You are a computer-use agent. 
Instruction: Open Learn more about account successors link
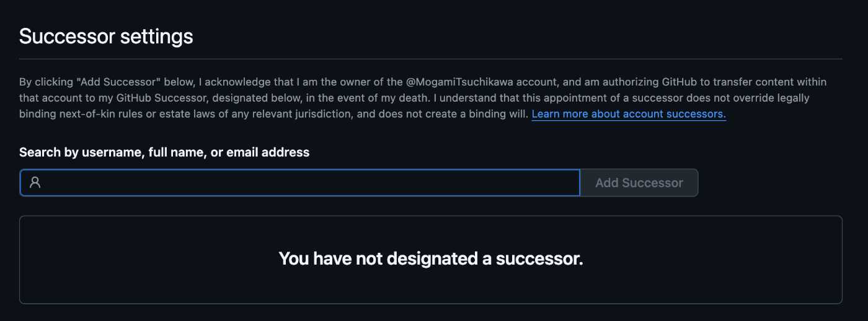(x=629, y=115)
